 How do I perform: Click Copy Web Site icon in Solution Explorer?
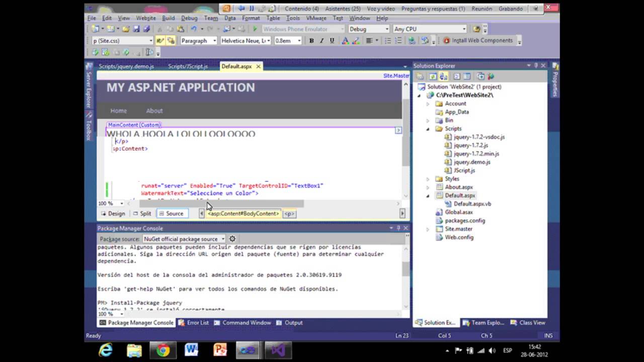480,76
